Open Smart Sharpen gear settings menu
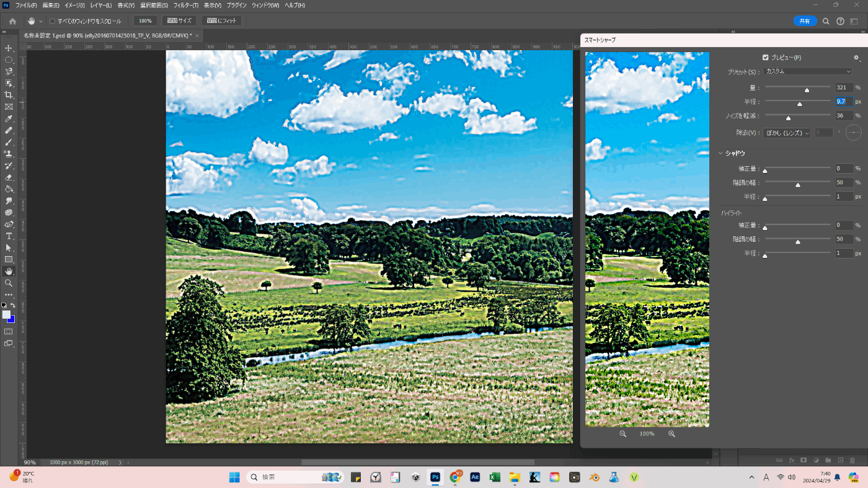 pos(856,58)
